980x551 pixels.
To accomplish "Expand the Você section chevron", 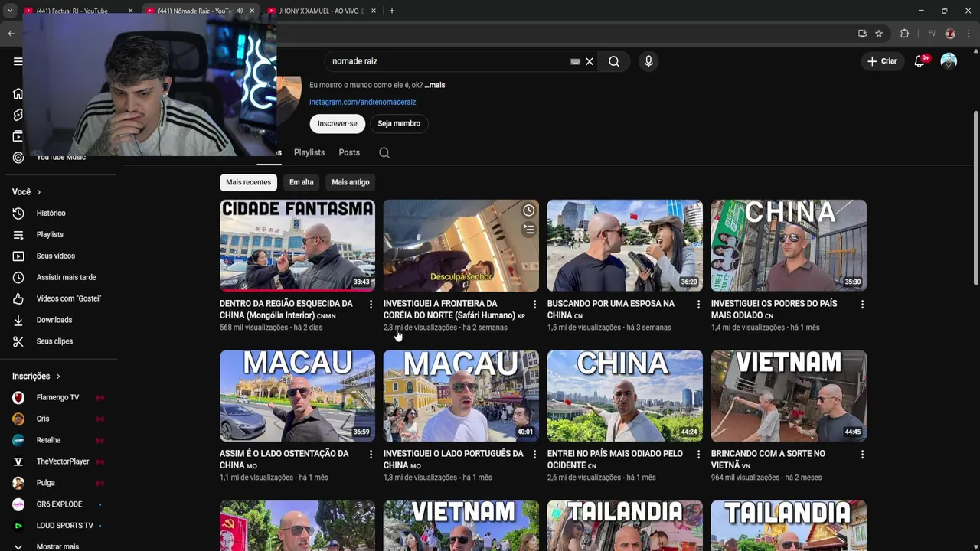I will [x=38, y=192].
